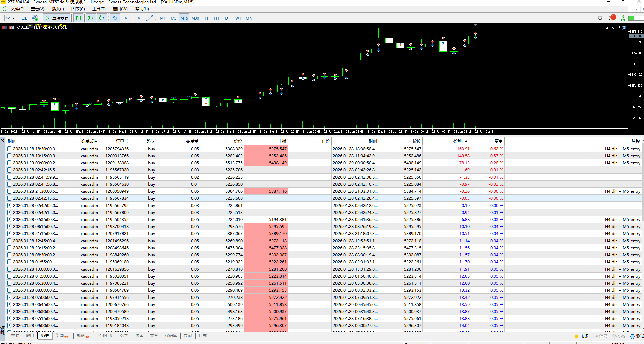Image resolution: width=644 pixels, height=344 pixels.
Task: Open the IDE MetaEditor
Action: [x=24, y=18]
